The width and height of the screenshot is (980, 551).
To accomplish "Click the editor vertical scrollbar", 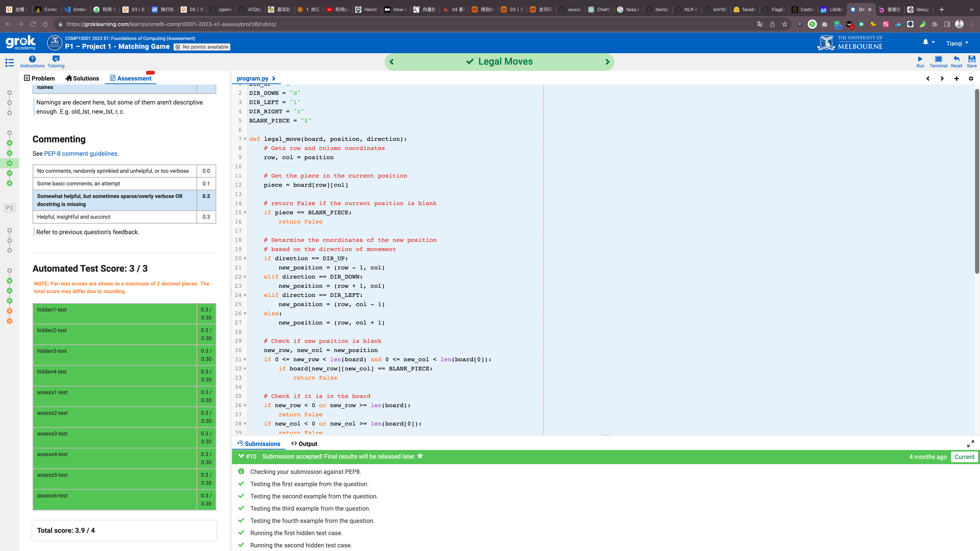I will [x=977, y=181].
